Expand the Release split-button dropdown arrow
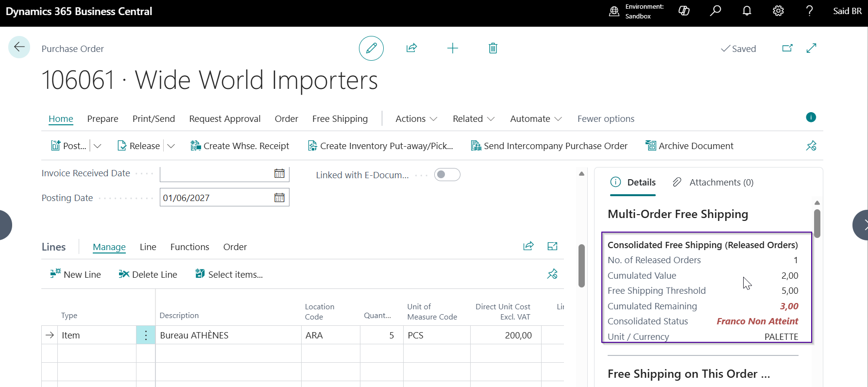 click(x=170, y=146)
